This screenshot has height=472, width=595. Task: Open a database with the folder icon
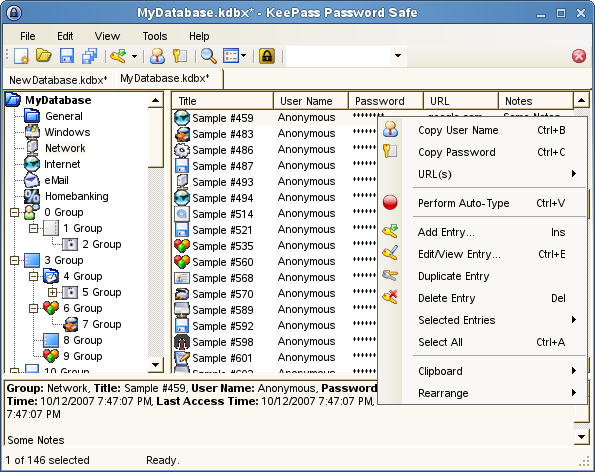pyautogui.click(x=44, y=56)
